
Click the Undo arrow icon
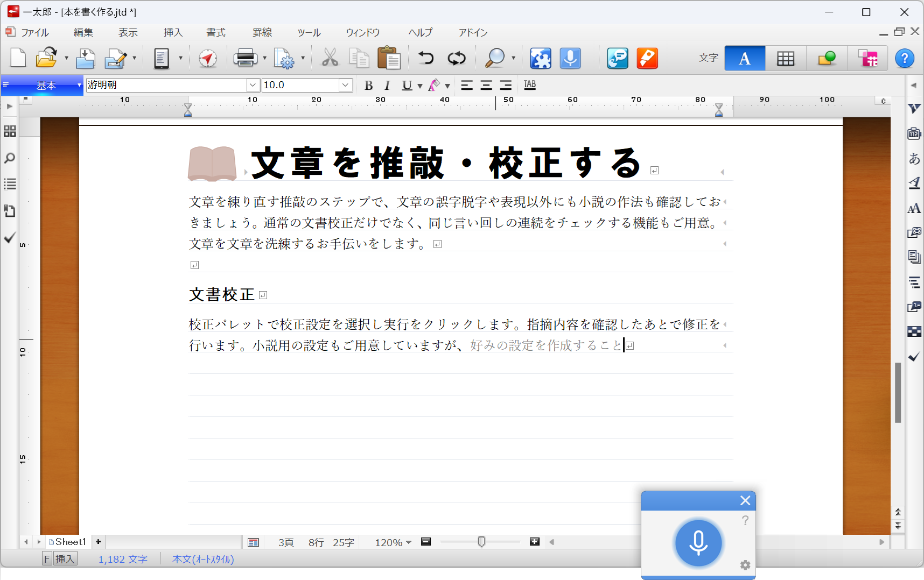pyautogui.click(x=426, y=58)
